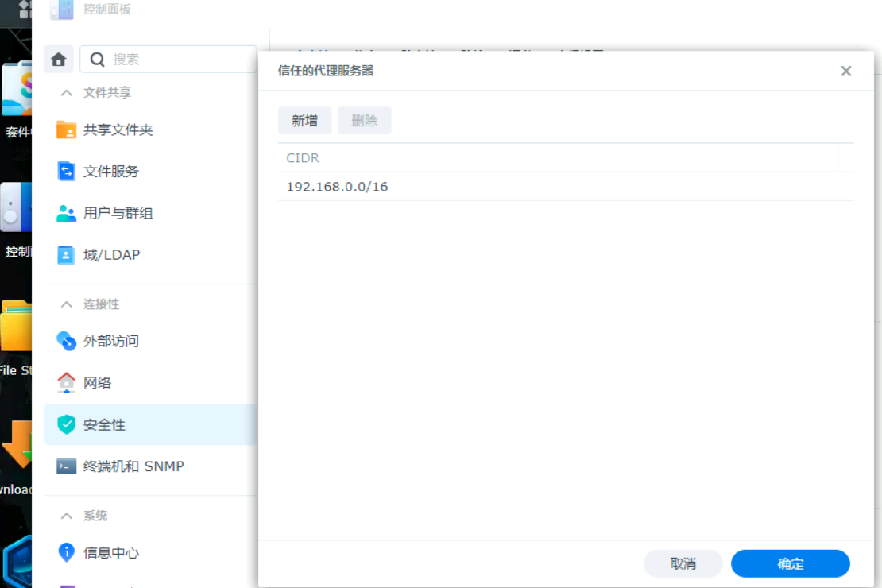882x588 pixels.
Task: Open 共享文件夹 shared folder icon
Action: click(67, 130)
